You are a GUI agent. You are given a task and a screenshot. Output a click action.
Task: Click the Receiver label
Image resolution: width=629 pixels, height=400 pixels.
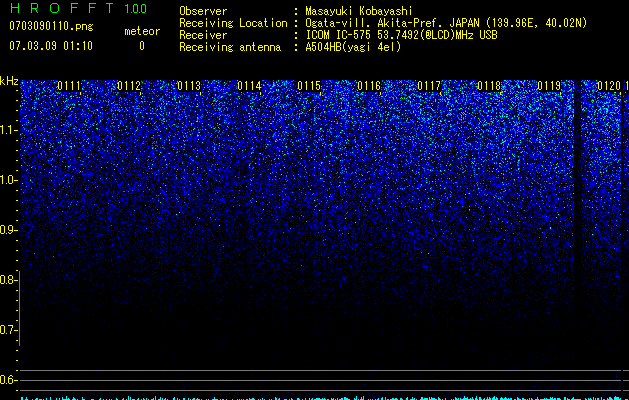click(x=203, y=35)
